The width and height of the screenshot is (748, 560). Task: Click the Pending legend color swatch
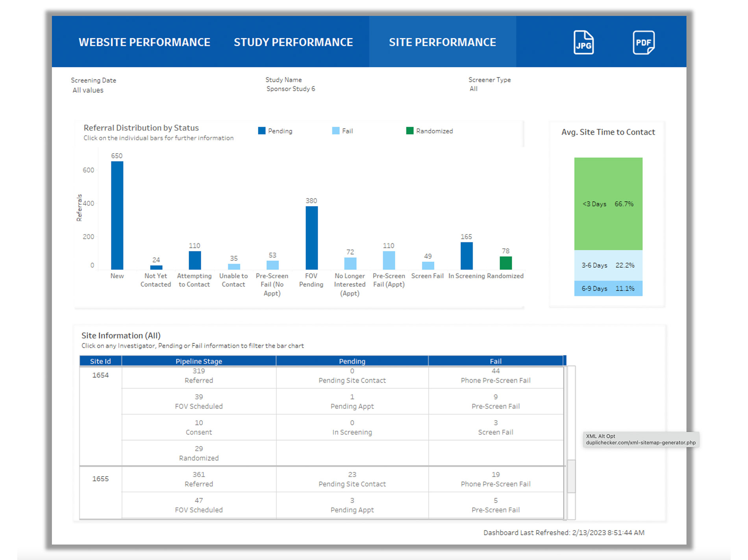tap(262, 131)
